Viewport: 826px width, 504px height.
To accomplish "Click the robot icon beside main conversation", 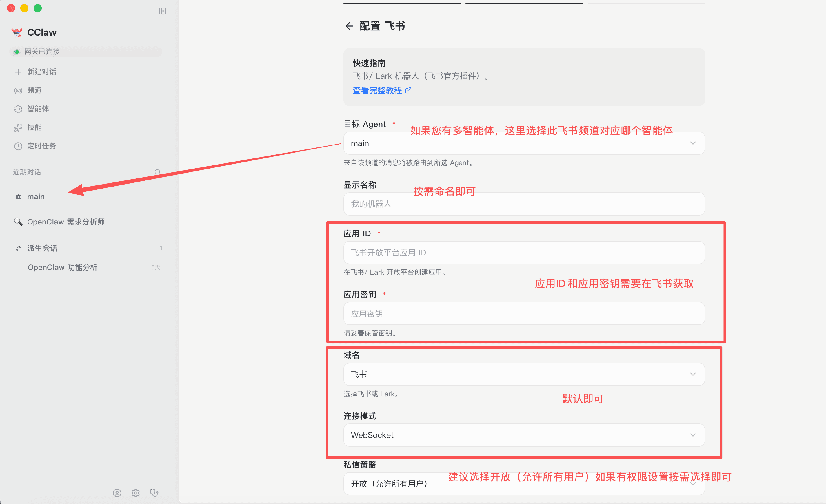I will point(19,196).
